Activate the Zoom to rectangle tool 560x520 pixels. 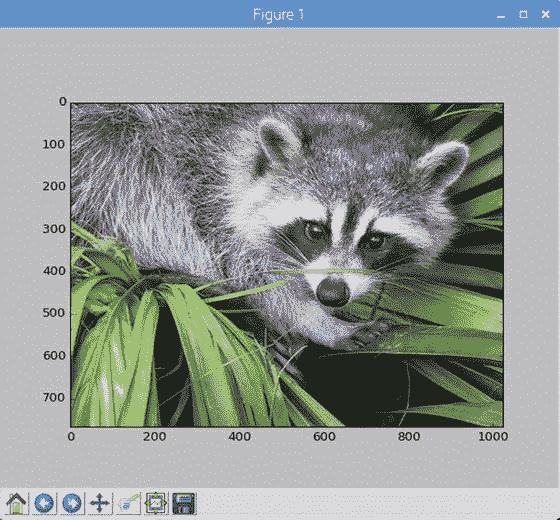[128, 503]
